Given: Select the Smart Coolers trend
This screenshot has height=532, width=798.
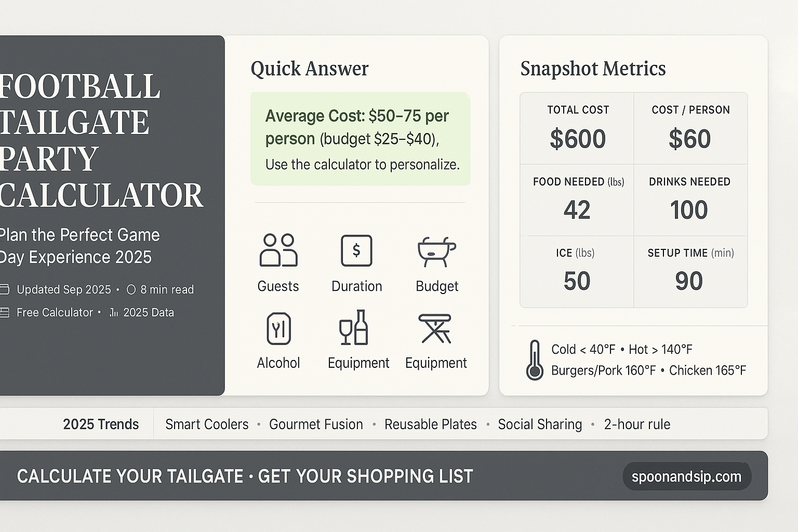Looking at the screenshot, I should coord(207,424).
